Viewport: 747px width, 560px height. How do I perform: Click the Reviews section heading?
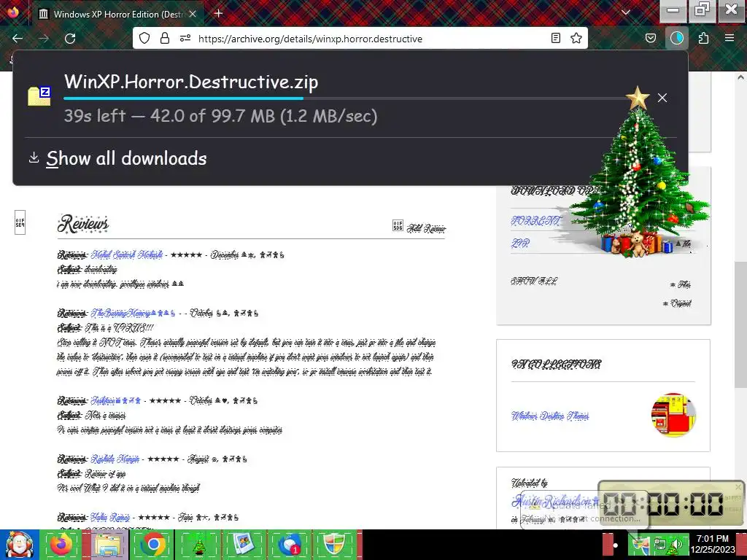coord(83,224)
